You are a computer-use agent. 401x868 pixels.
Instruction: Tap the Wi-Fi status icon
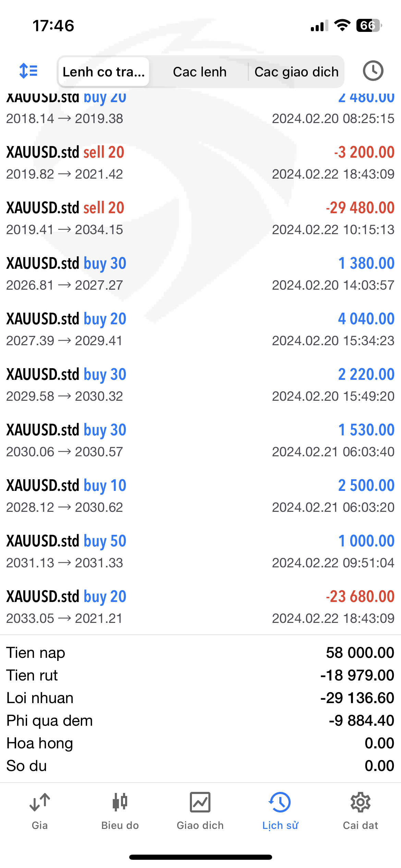click(342, 25)
